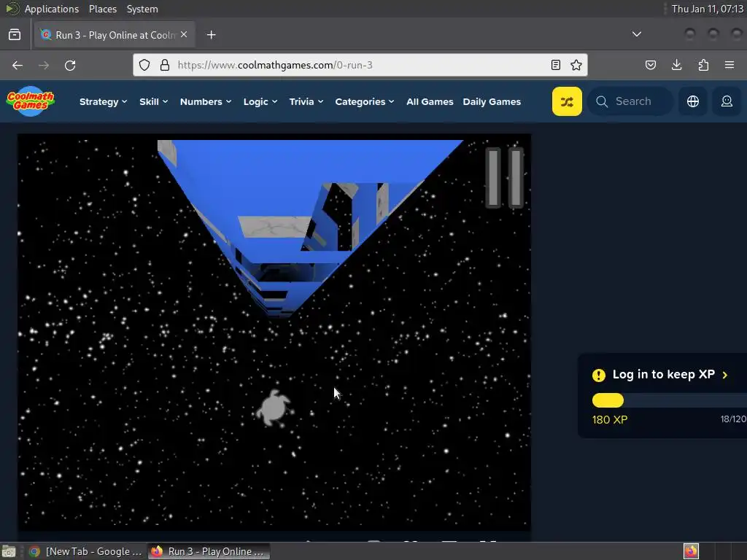Open All Games link
This screenshot has height=560, width=747.
pyautogui.click(x=430, y=101)
